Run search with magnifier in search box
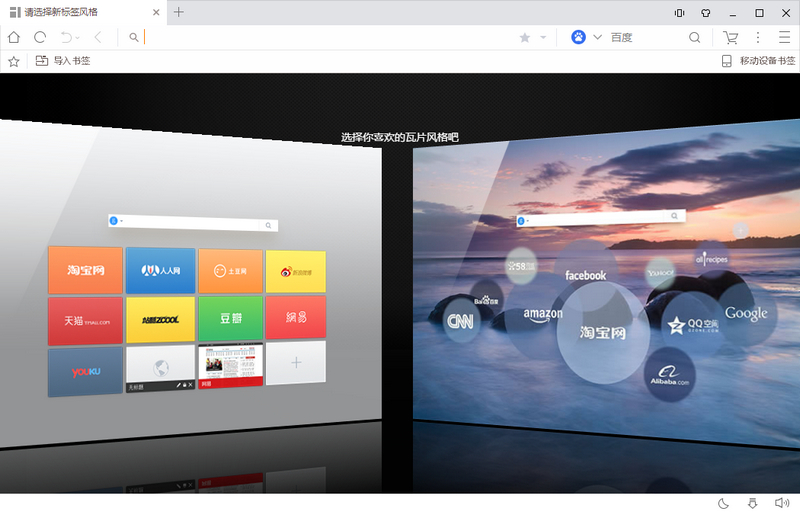The height and width of the screenshot is (512, 800). pos(694,37)
